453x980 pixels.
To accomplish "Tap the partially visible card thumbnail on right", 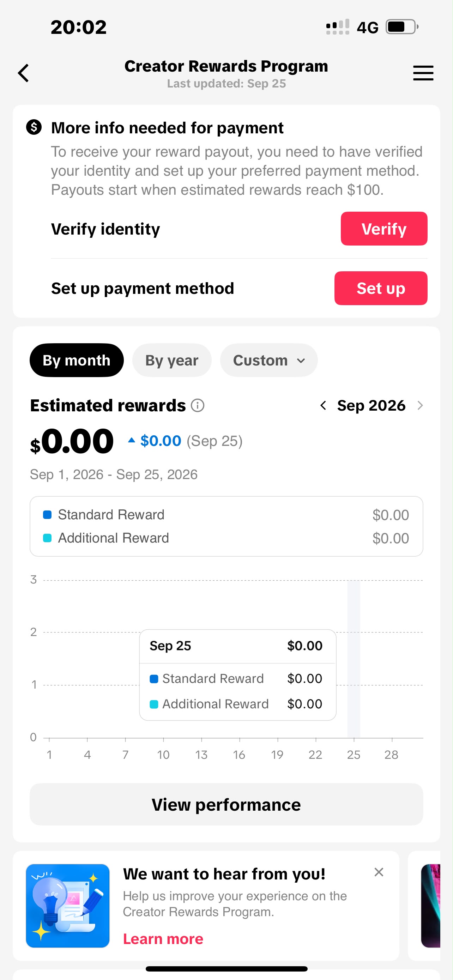I will [x=430, y=906].
